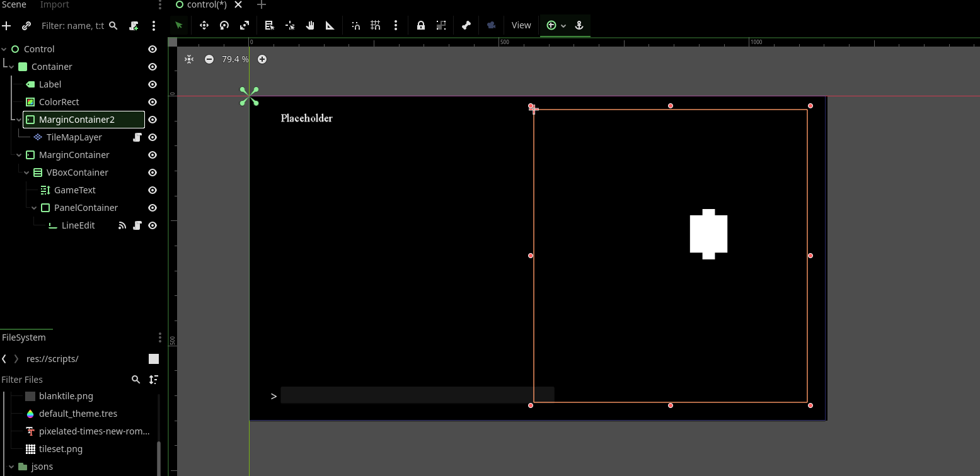Lock the selected node with padlock icon

pyautogui.click(x=421, y=25)
